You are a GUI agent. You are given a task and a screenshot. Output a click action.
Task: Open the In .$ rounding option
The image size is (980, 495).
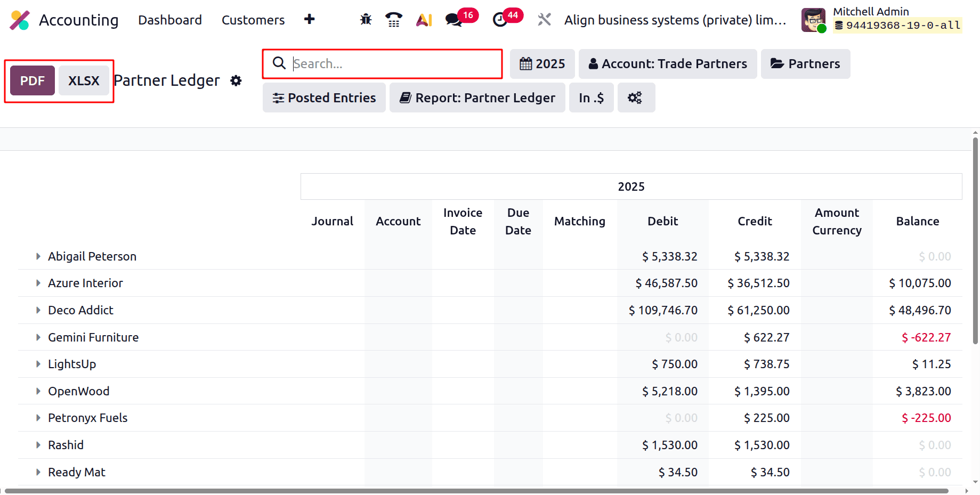(x=592, y=98)
